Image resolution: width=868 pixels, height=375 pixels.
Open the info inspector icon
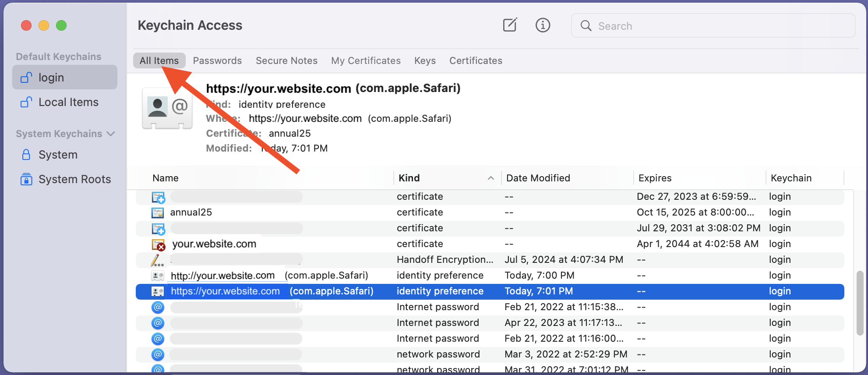(543, 25)
